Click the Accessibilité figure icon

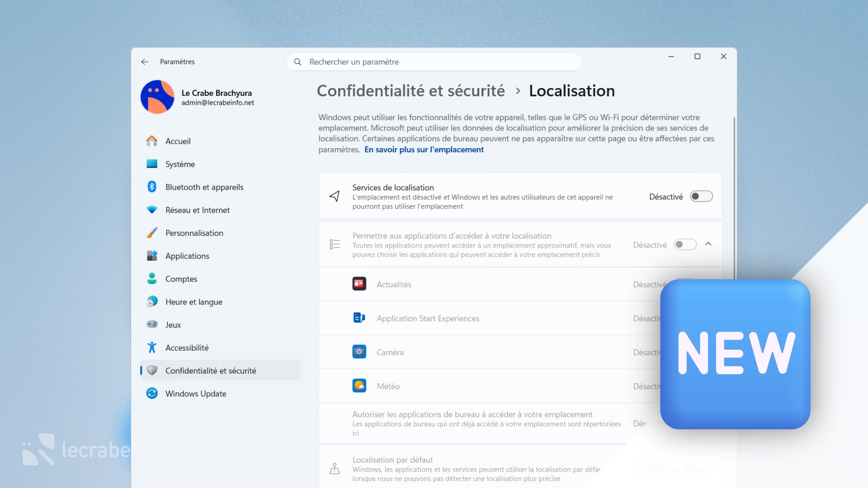[x=152, y=347]
